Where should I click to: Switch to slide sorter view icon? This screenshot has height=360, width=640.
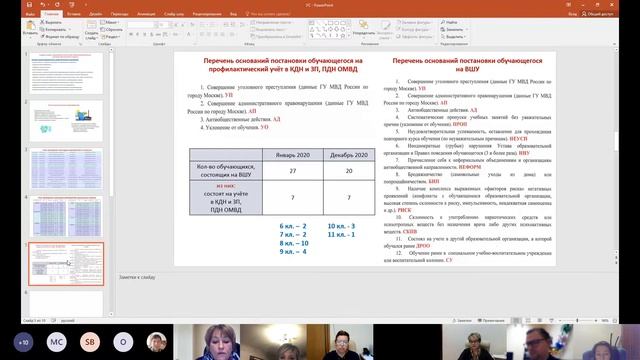tap(528, 320)
